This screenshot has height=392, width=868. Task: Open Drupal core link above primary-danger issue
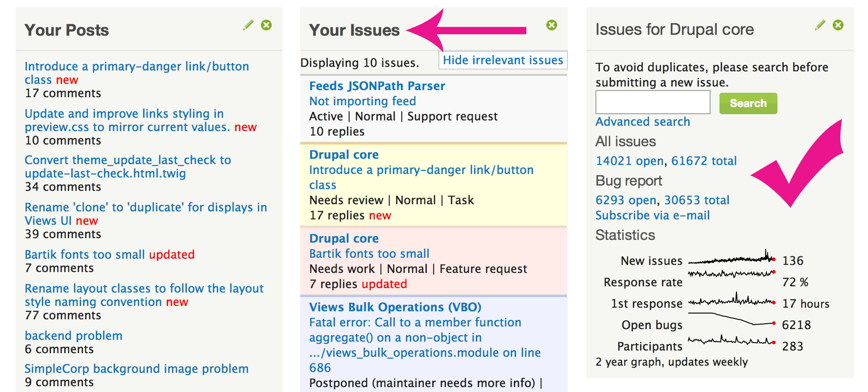344,155
